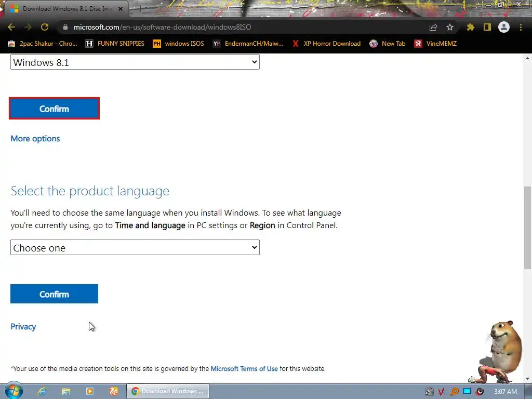Open a new tab with the plus button
The image size is (532, 399).
point(139,9)
